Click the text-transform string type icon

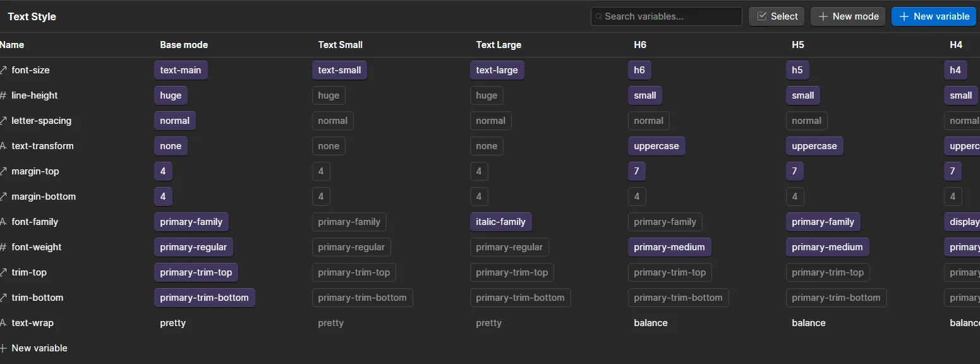3,146
